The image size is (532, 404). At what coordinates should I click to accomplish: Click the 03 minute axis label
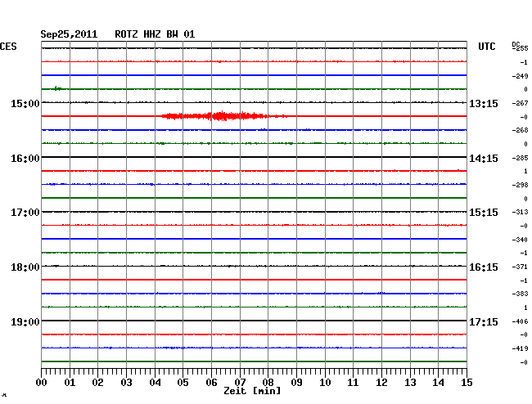(x=127, y=382)
